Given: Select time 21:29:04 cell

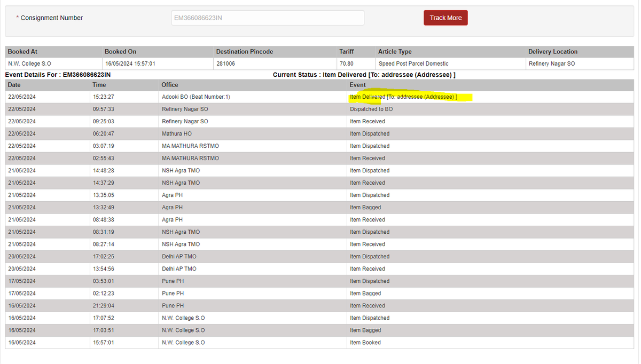Looking at the screenshot, I should coord(124,306).
